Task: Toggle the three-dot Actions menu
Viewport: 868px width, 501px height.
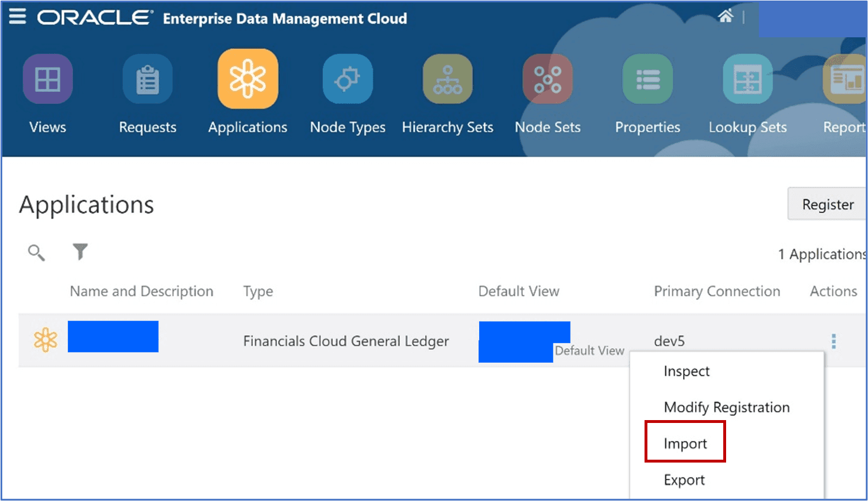Action: (x=834, y=341)
